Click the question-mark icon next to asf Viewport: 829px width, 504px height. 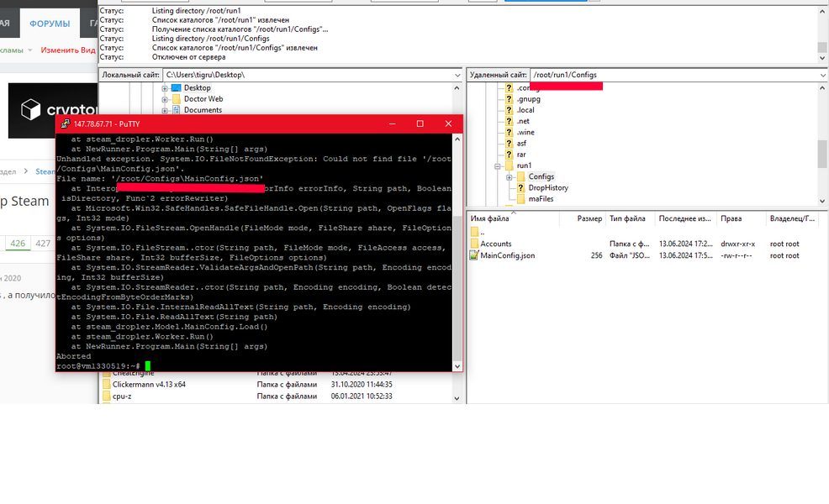[509, 143]
